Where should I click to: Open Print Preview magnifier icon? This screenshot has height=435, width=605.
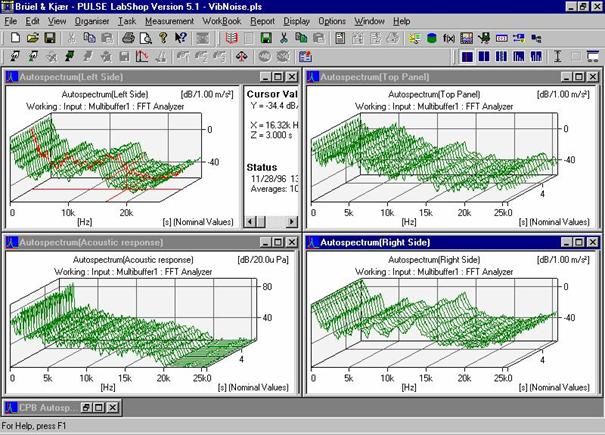tap(144, 38)
